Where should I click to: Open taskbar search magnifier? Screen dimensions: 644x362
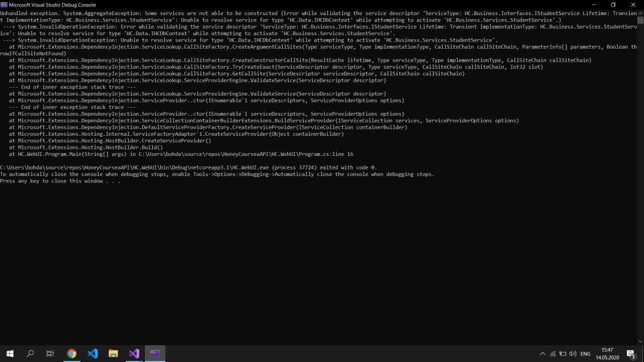coord(30,353)
